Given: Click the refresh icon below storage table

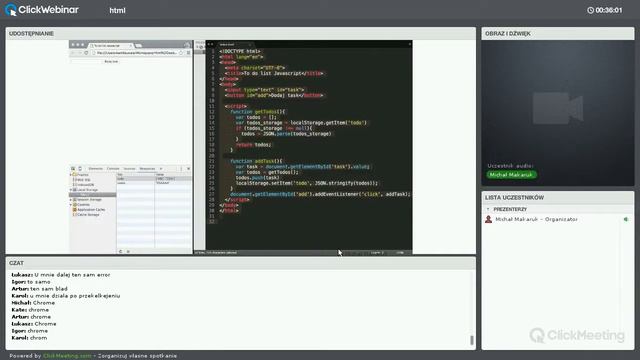Looking at the screenshot, I should [120, 251].
